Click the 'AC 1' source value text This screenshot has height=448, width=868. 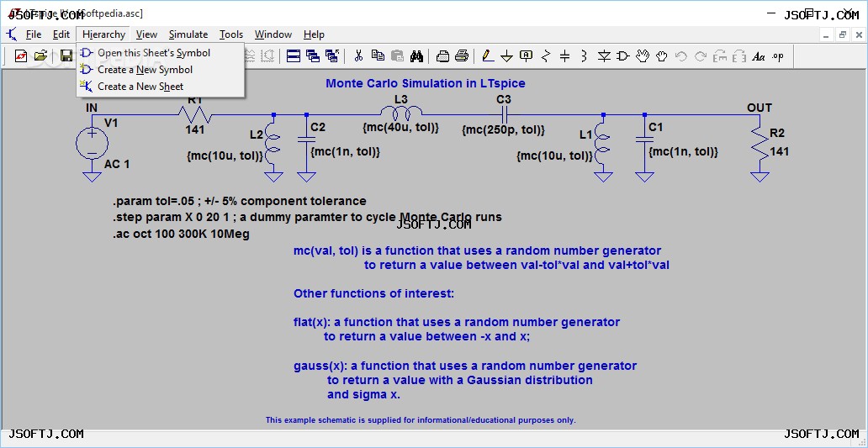point(117,164)
